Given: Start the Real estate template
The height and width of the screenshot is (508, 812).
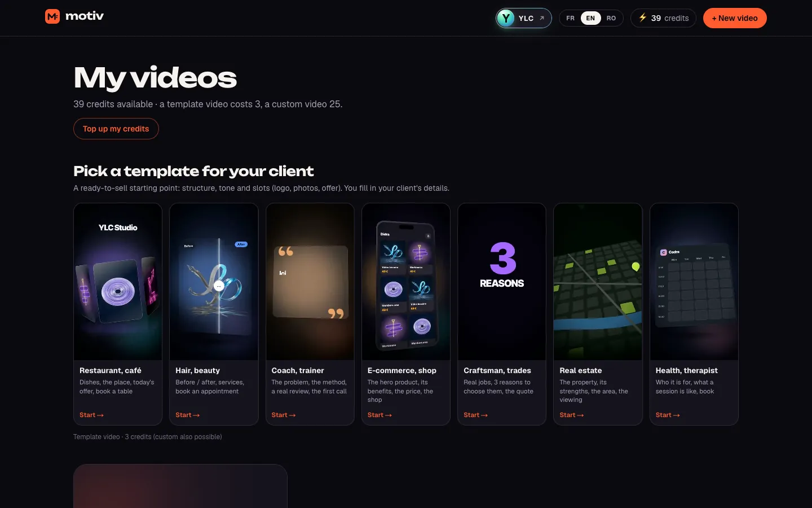Looking at the screenshot, I should coord(572,415).
